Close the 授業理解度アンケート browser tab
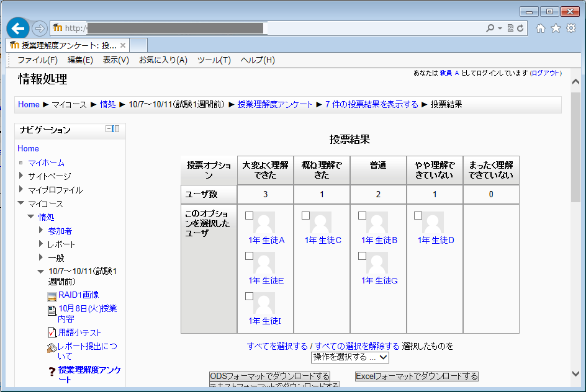The height and width of the screenshot is (392, 586). (x=122, y=45)
